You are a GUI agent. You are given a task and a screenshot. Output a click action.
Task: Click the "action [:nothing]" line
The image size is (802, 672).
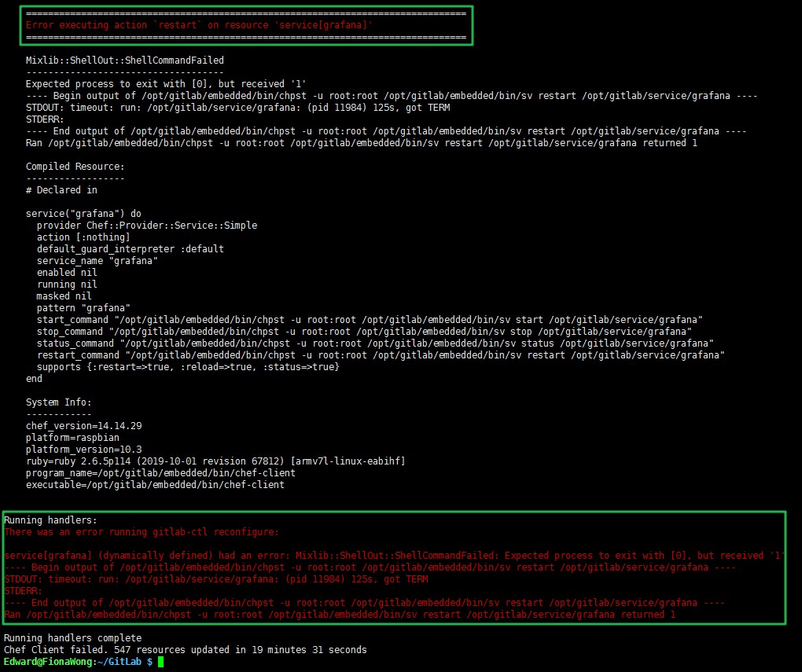click(x=83, y=237)
